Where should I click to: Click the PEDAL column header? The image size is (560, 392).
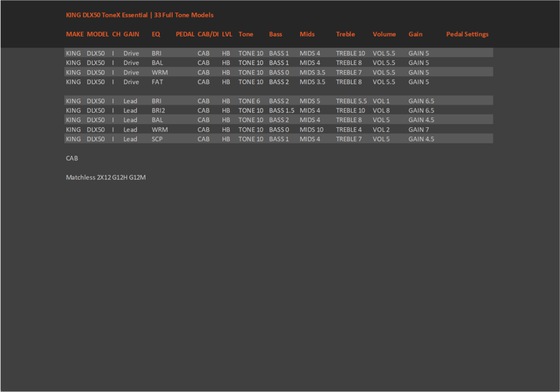(x=185, y=34)
